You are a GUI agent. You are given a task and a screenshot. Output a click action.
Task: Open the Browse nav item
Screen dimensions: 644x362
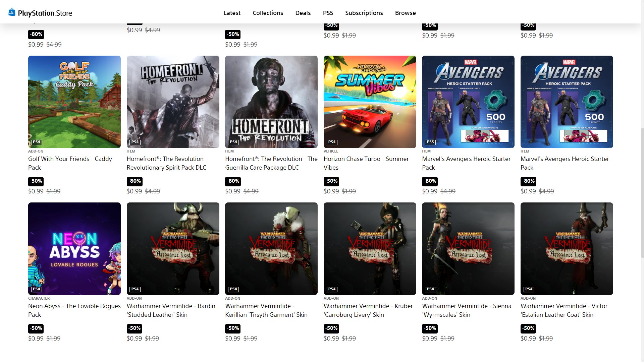[405, 13]
